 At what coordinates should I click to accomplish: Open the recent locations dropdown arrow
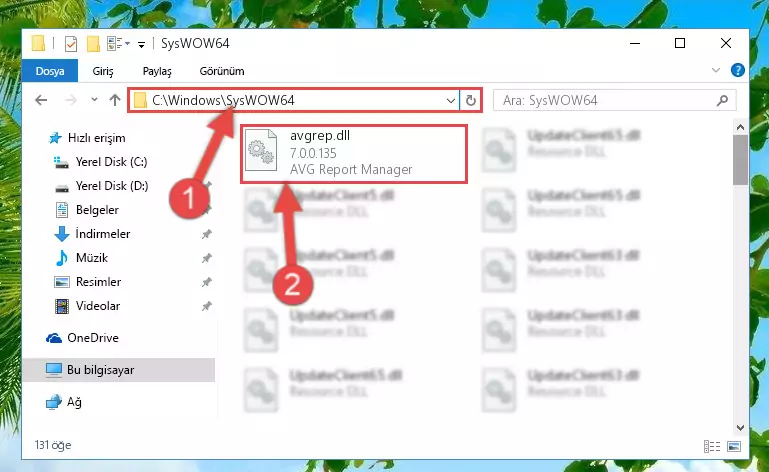tap(94, 100)
